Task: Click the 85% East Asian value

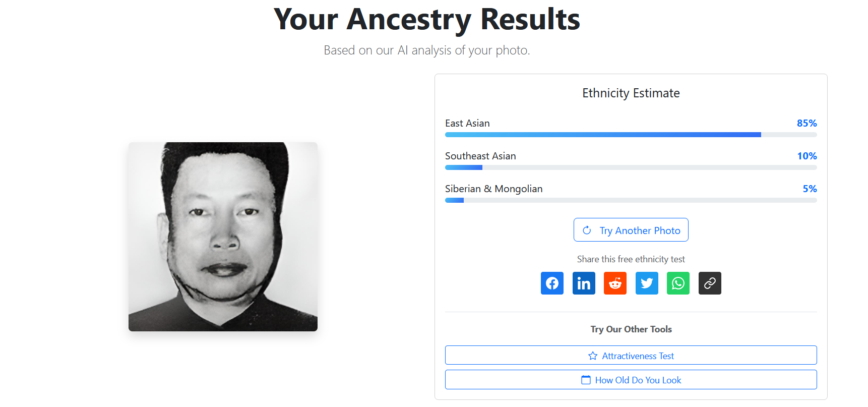Action: pyautogui.click(x=807, y=123)
